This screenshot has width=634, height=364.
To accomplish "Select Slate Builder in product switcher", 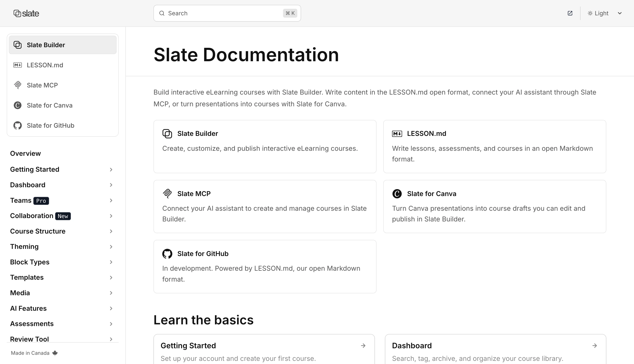I will pyautogui.click(x=63, y=45).
